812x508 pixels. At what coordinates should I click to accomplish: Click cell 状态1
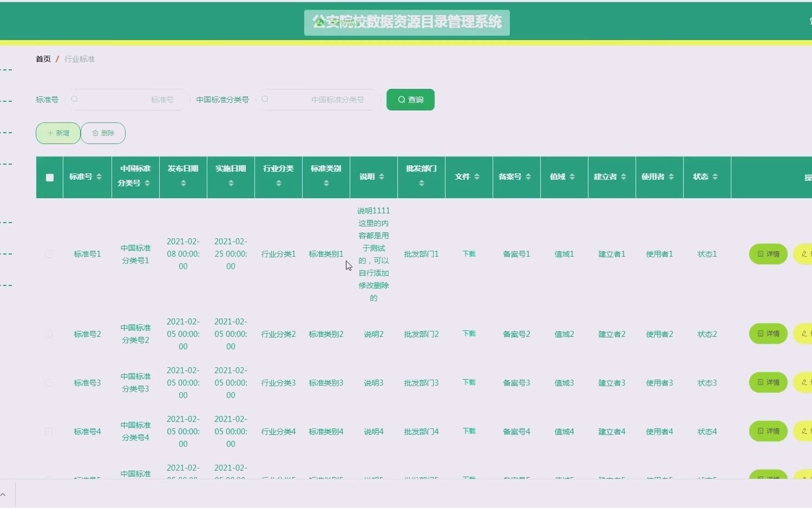click(707, 254)
